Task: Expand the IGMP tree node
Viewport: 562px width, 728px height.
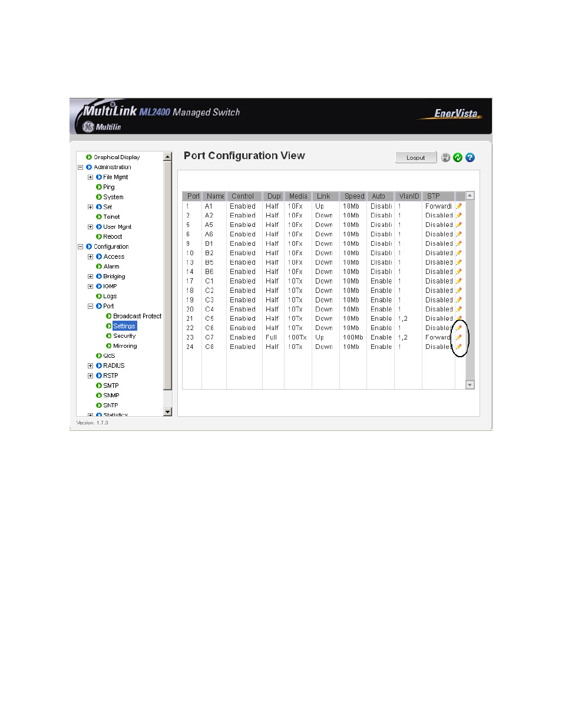Action: coord(90,286)
